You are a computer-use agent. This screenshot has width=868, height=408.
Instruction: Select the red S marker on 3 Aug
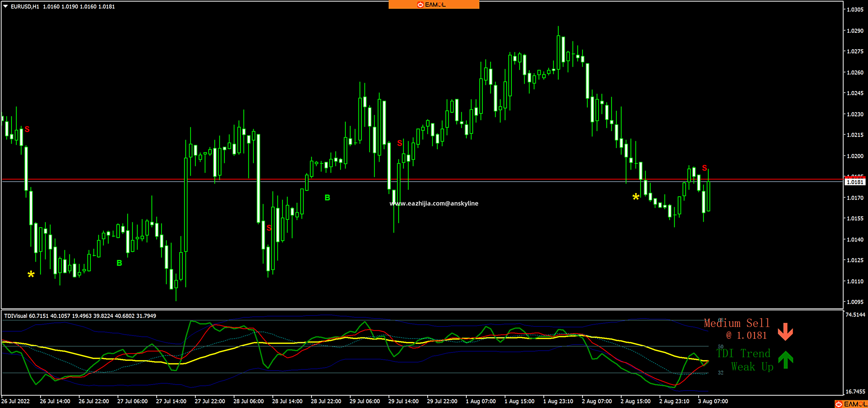coord(704,168)
